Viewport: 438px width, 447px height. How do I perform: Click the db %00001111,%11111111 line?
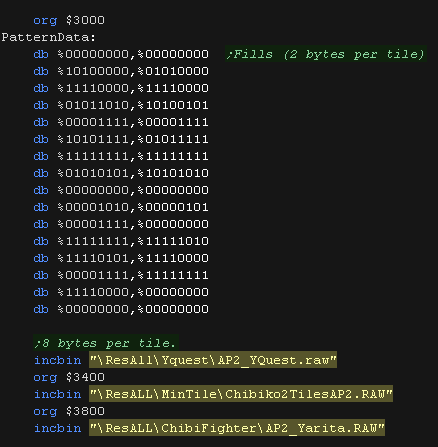point(121,275)
